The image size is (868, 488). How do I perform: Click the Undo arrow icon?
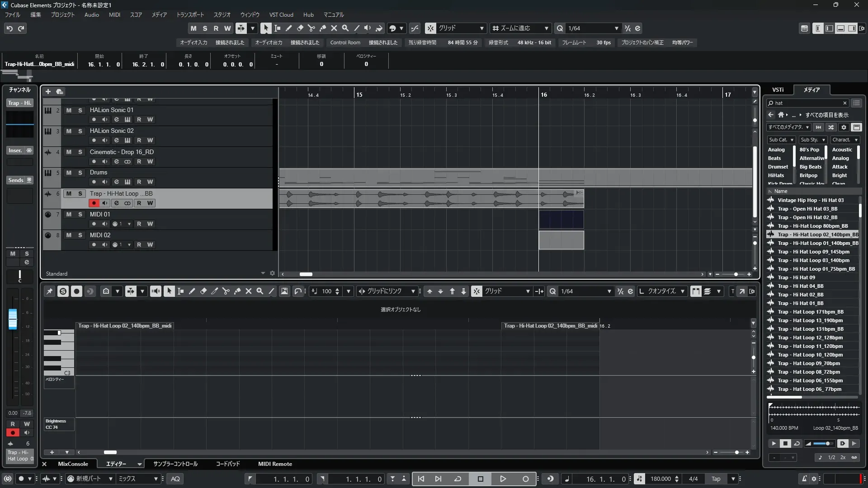point(9,28)
